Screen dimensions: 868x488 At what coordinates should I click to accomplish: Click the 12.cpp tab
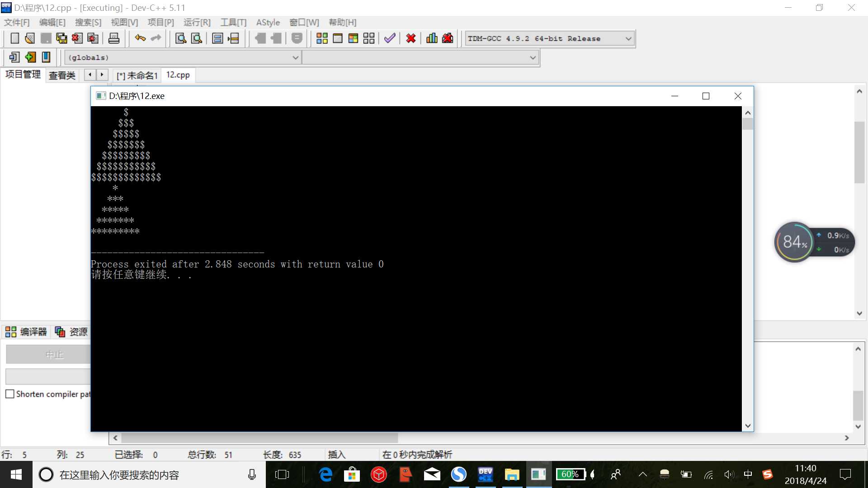(x=178, y=75)
